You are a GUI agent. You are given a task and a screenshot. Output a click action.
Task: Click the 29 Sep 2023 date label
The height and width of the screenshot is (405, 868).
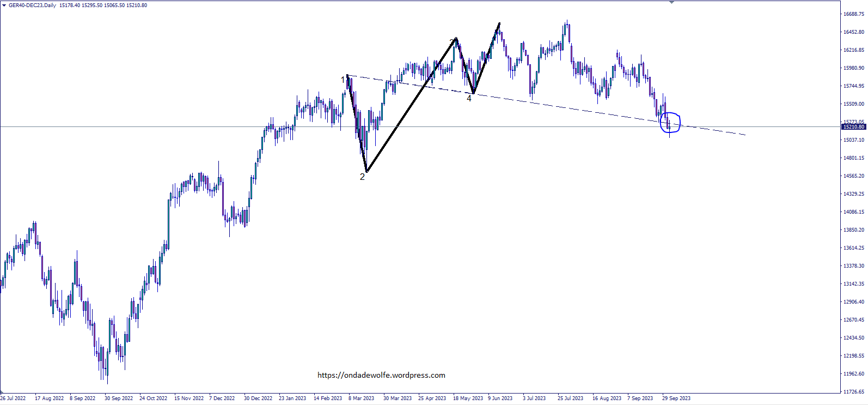676,398
